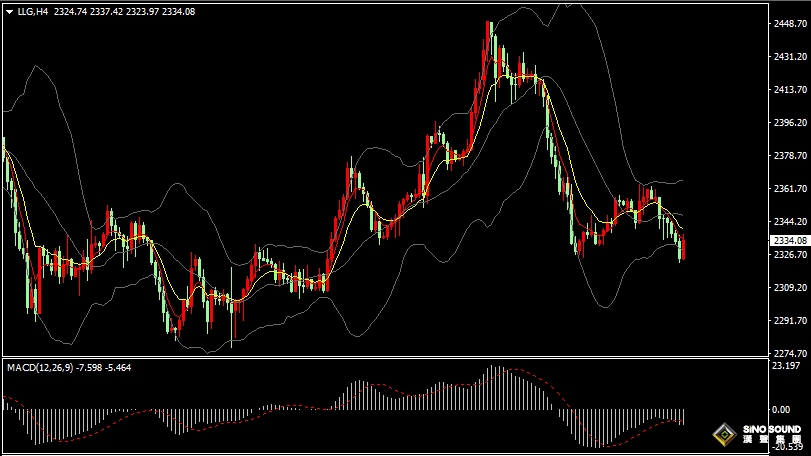Click the Sino Sound diamond logo icon

click(x=724, y=435)
